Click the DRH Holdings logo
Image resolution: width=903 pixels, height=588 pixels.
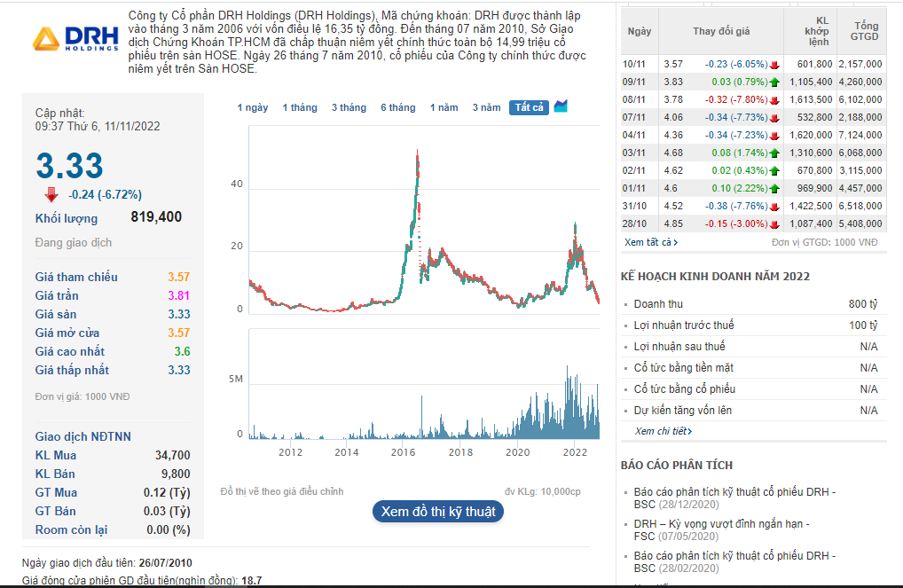tap(75, 39)
